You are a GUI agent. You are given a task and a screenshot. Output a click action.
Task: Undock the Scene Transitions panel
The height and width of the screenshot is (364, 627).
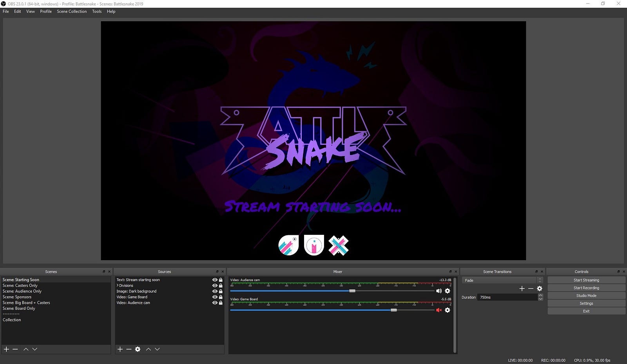coord(536,272)
